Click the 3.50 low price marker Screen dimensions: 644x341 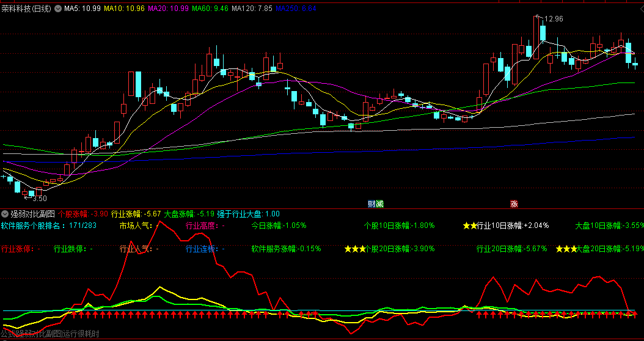(39, 199)
